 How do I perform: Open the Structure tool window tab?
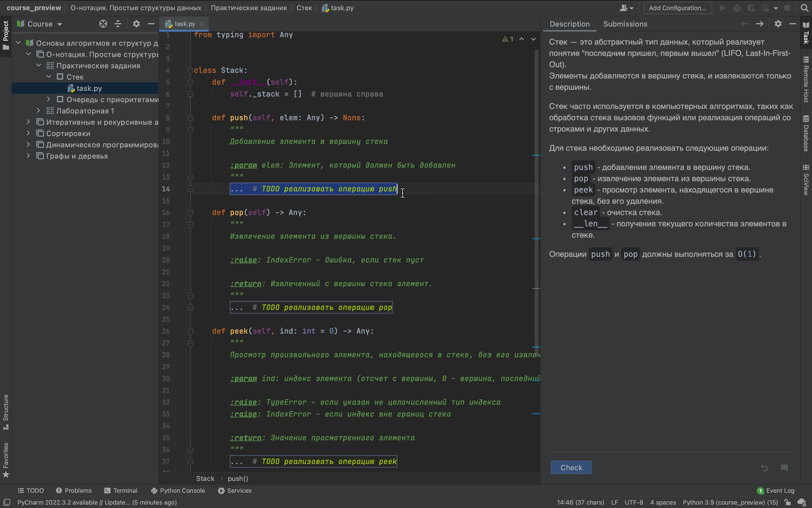tap(6, 412)
